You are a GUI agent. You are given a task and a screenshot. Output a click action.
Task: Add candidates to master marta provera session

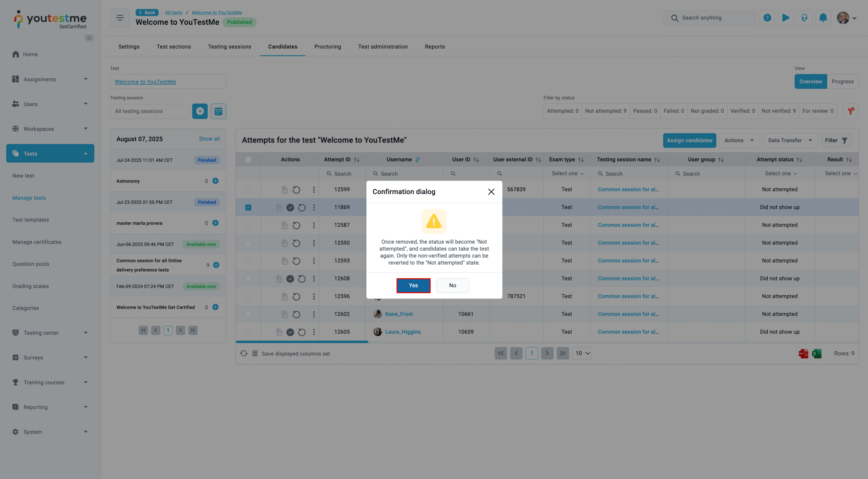coord(215,223)
